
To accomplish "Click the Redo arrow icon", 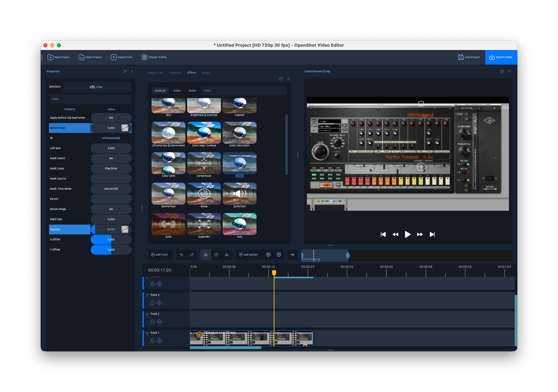I will (x=192, y=255).
